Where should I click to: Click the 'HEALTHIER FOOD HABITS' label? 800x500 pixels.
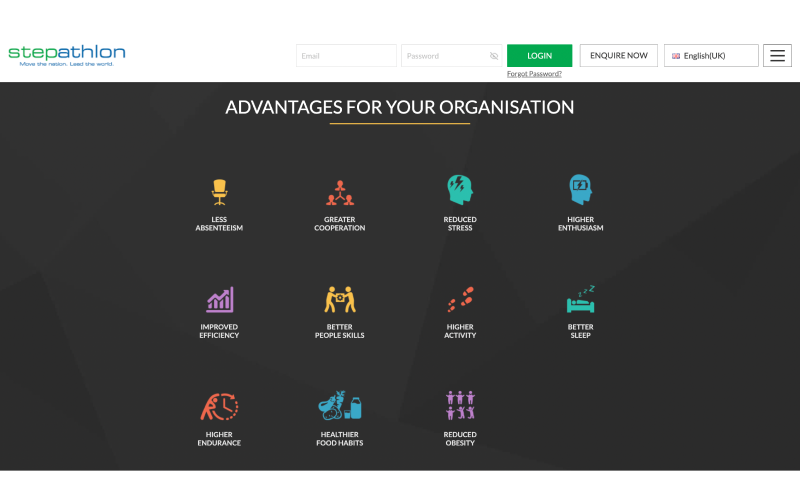(x=340, y=439)
